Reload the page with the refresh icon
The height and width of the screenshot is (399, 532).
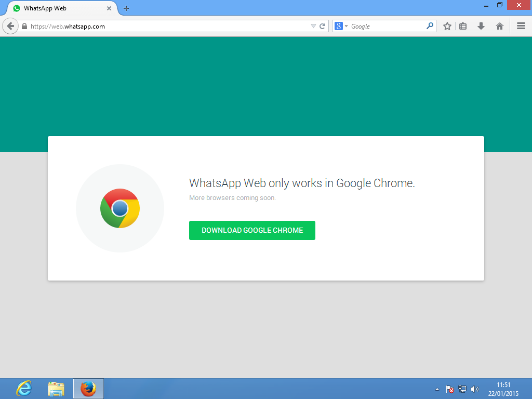(323, 26)
